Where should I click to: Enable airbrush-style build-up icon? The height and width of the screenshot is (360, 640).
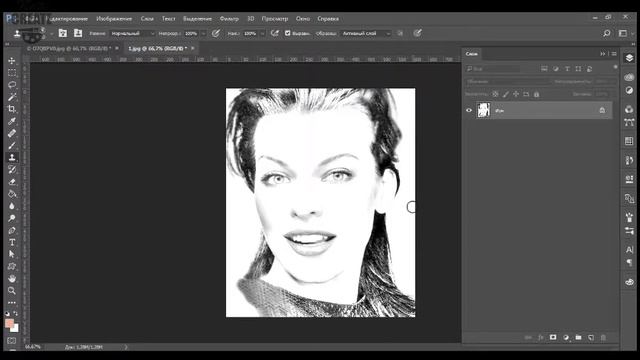(x=275, y=33)
